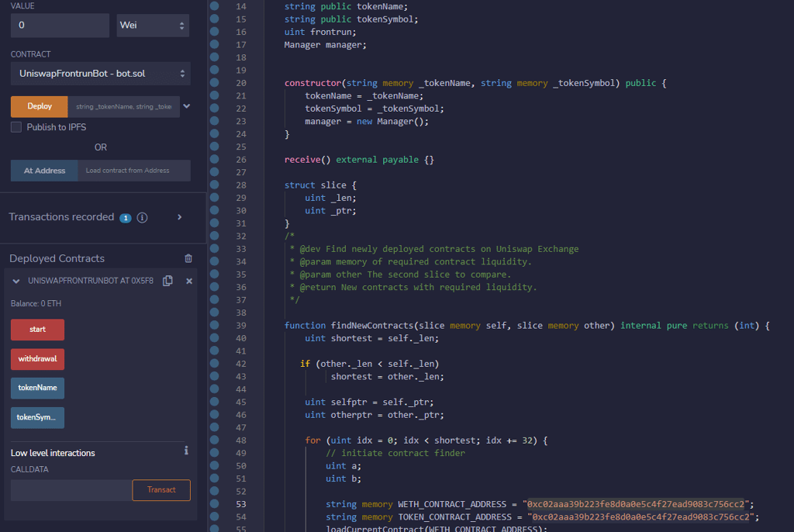794x532 pixels.
Task: Click 'uint frontrun;' on line 16
Action: click(x=320, y=32)
